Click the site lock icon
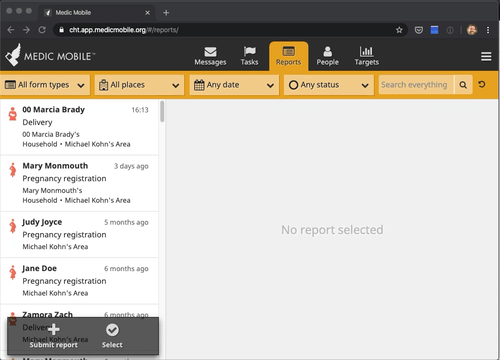 point(61,30)
